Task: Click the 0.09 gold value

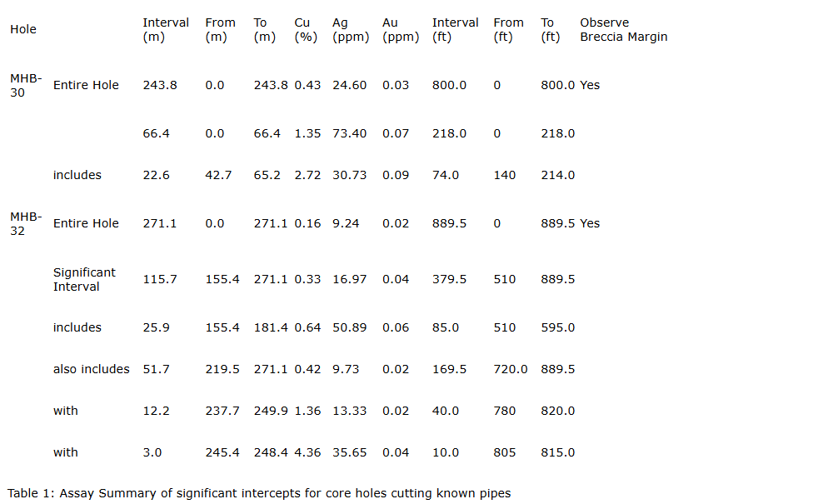Action: pos(396,175)
